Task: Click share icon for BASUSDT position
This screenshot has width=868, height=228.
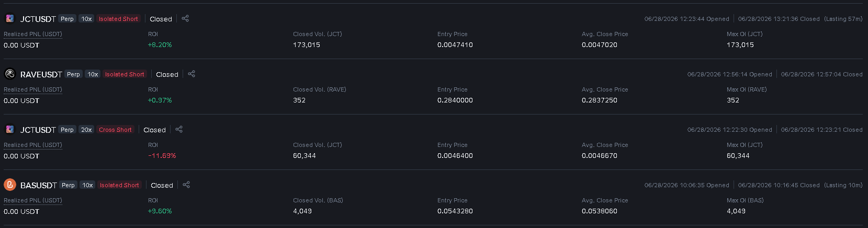Action: click(x=186, y=185)
